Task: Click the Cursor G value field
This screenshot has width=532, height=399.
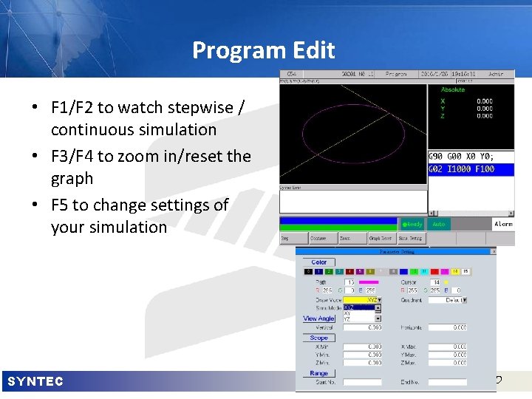Action: [435, 290]
